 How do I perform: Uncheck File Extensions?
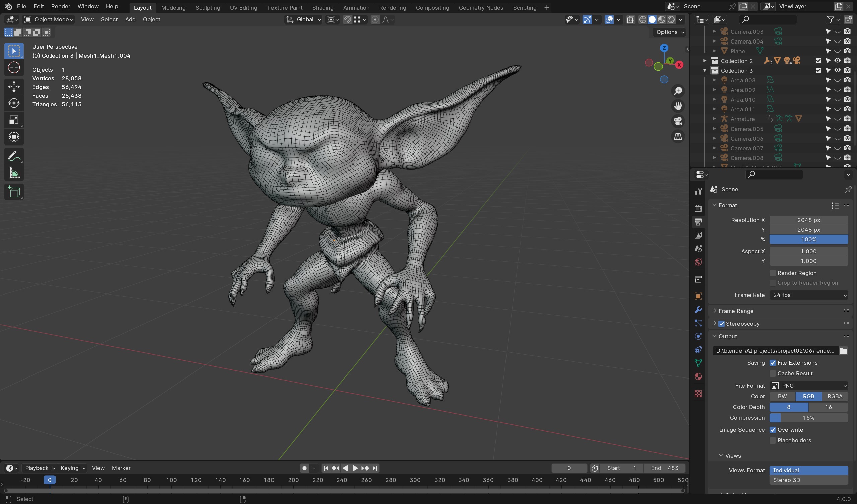click(x=773, y=363)
